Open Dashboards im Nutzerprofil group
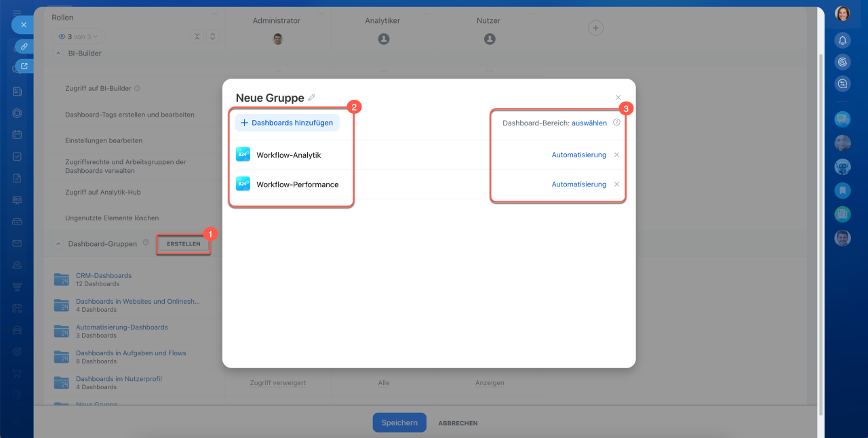868x438 pixels. pyautogui.click(x=119, y=379)
